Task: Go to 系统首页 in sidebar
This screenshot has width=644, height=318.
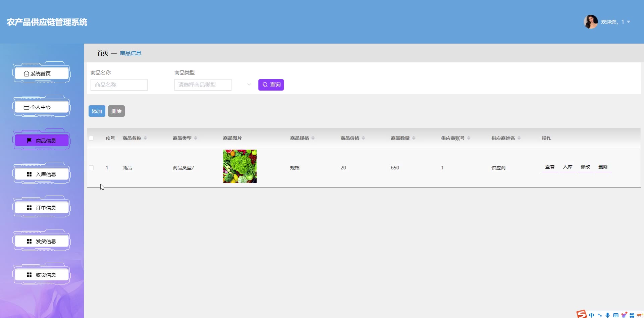Action: coord(42,73)
